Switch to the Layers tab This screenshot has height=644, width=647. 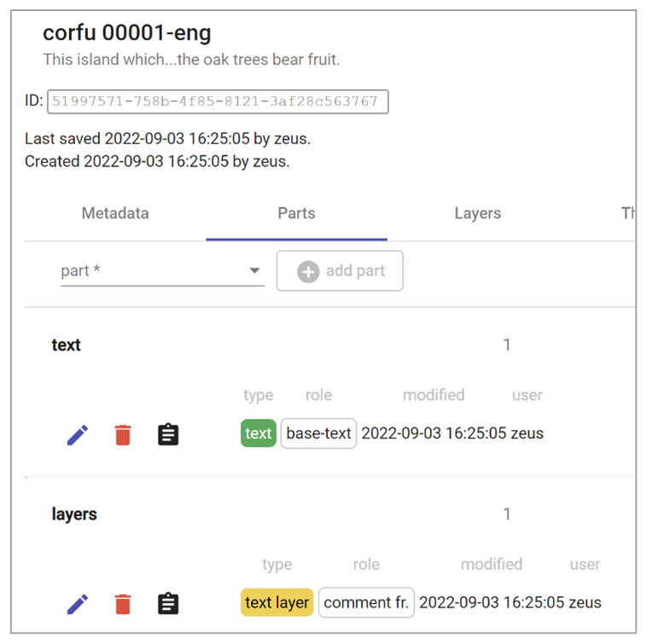(478, 213)
